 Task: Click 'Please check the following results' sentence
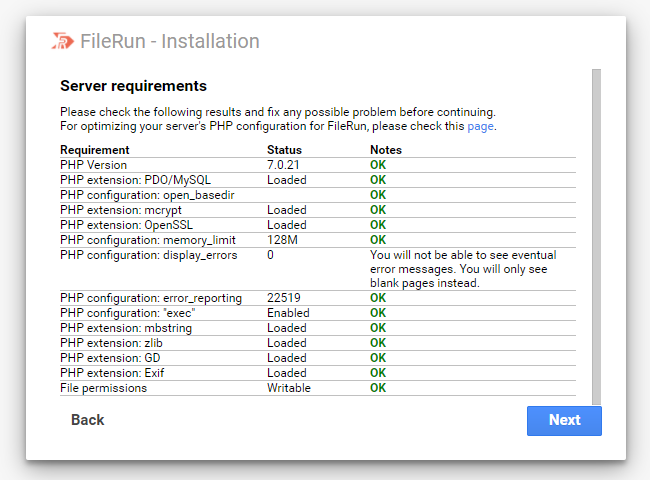pyautogui.click(x=278, y=112)
